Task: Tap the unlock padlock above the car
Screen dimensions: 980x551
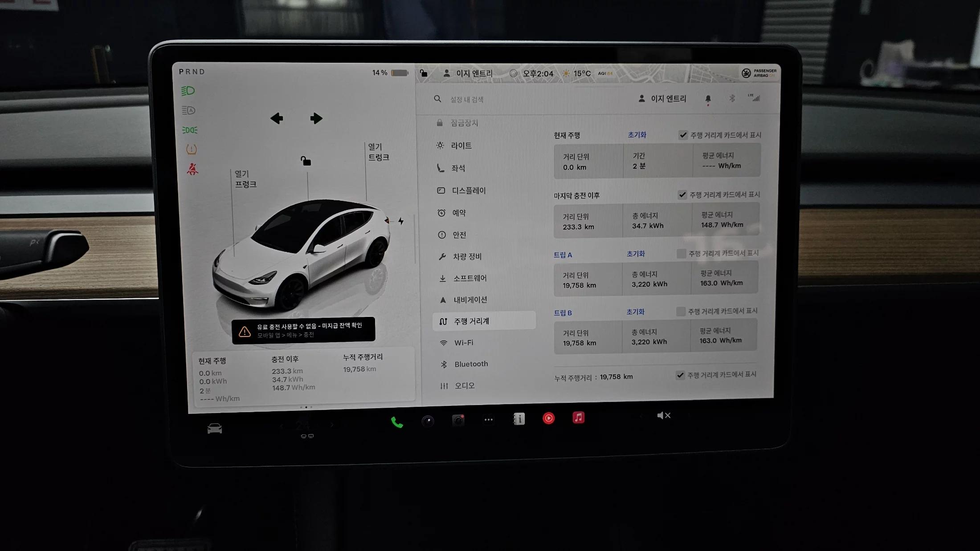Action: [x=306, y=161]
